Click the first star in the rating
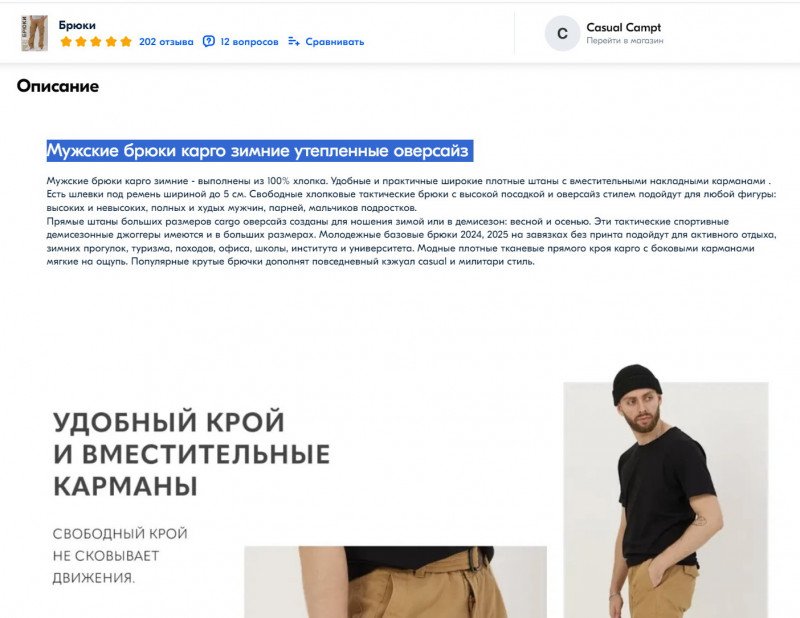This screenshot has width=800, height=618. pyautogui.click(x=66, y=42)
